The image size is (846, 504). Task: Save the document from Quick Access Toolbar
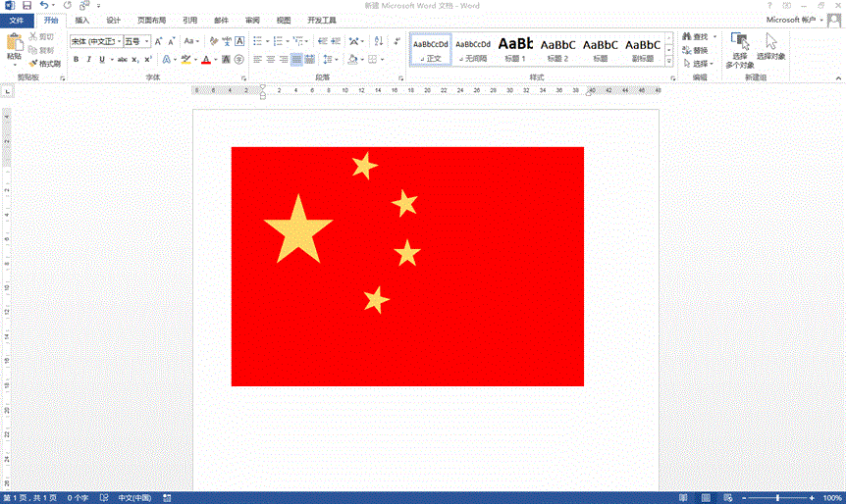pyautogui.click(x=26, y=6)
